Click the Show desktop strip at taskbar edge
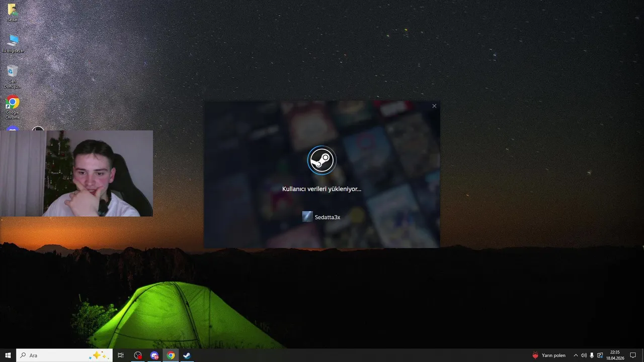The height and width of the screenshot is (362, 644). 642,355
